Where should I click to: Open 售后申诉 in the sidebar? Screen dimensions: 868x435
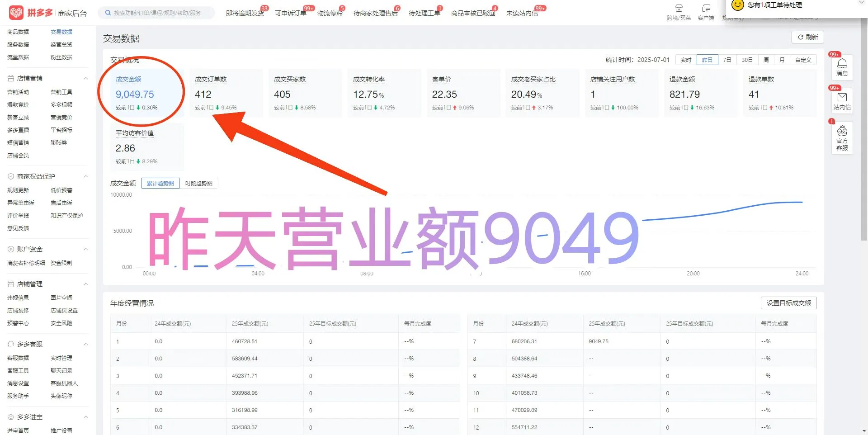[x=61, y=203]
